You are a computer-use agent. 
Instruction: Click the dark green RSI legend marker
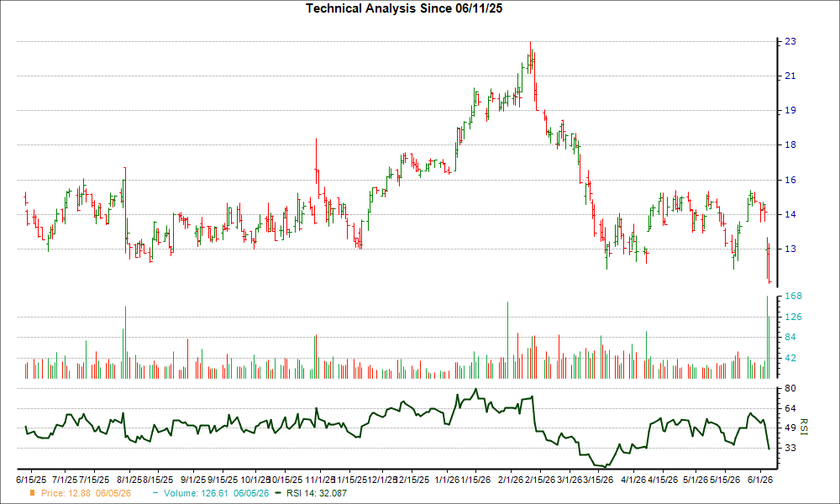278,493
